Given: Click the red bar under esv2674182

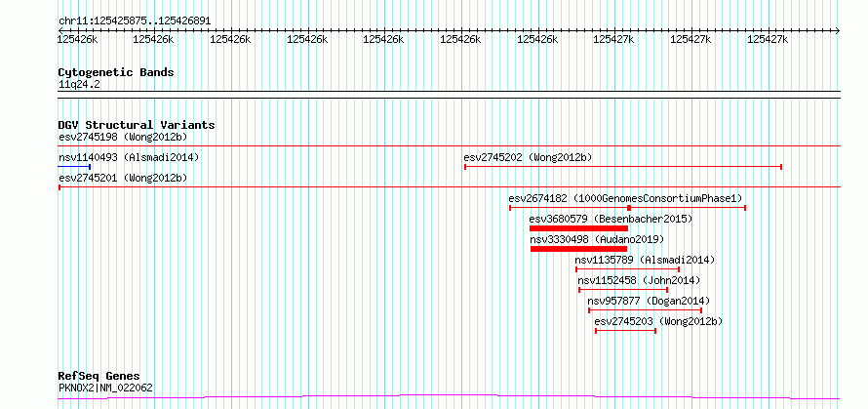Looking at the screenshot, I should click(627, 208).
